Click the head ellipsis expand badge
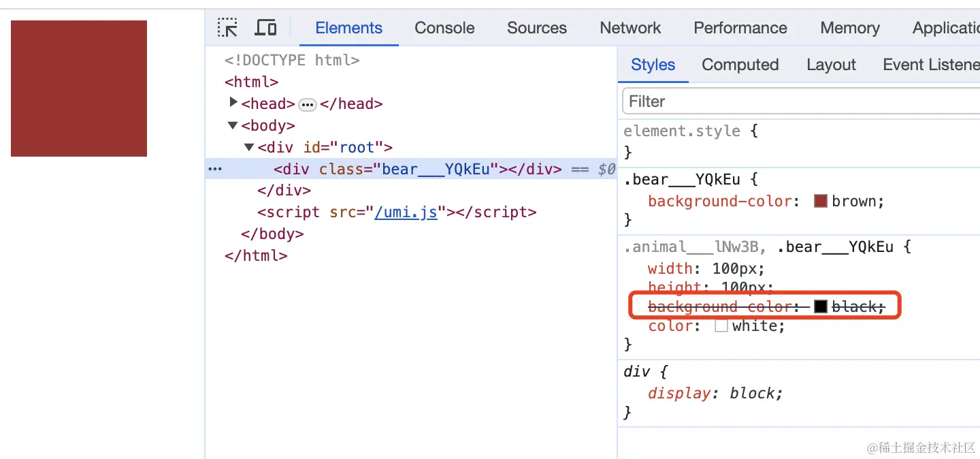Viewport: 980px width, 459px height. pos(308,104)
